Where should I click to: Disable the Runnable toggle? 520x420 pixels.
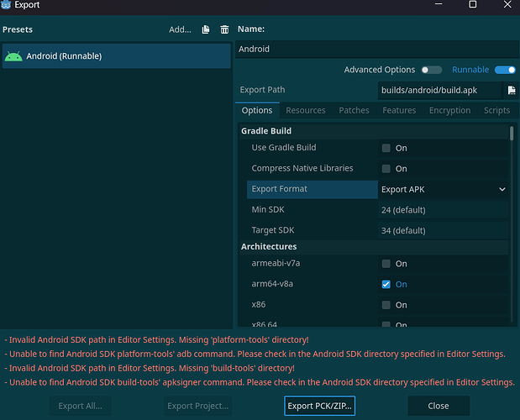pos(504,70)
